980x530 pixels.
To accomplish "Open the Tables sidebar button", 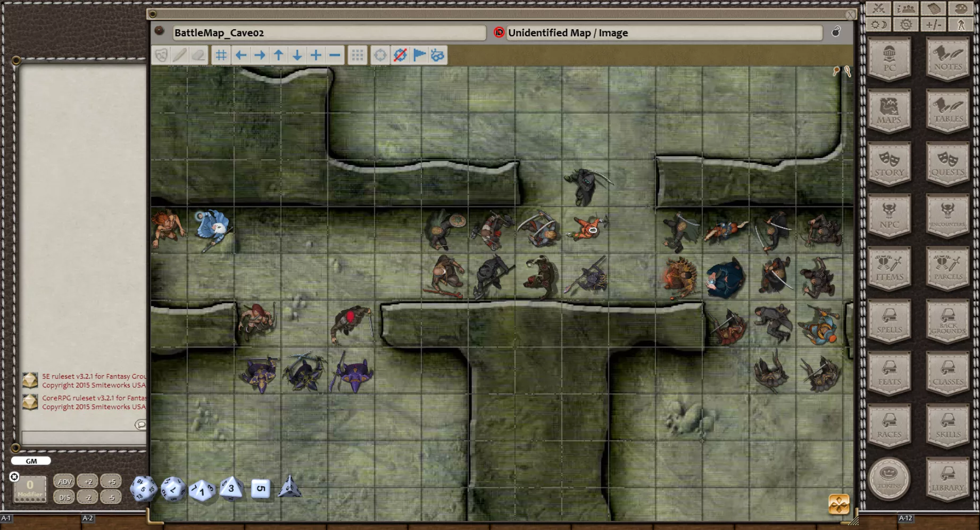I will [x=948, y=111].
